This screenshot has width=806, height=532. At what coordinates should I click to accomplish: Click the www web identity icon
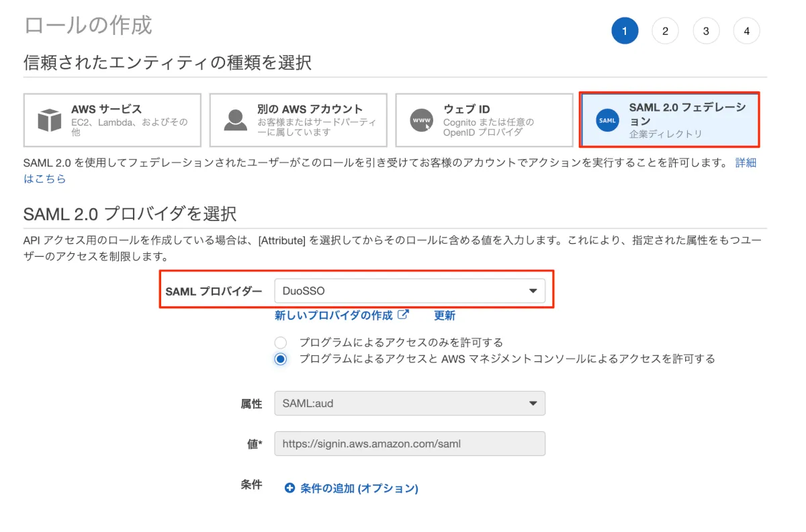point(422,121)
